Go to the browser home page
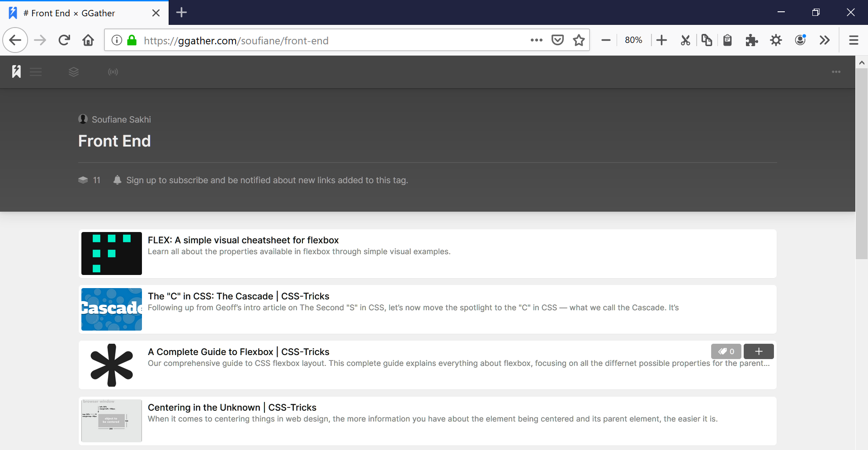The width and height of the screenshot is (868, 450). point(88,40)
